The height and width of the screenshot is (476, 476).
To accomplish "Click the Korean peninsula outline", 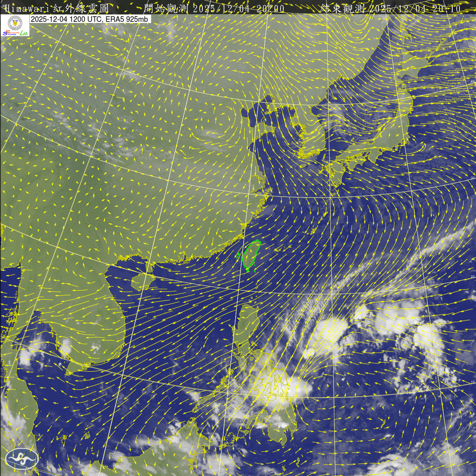I will point(313,133).
